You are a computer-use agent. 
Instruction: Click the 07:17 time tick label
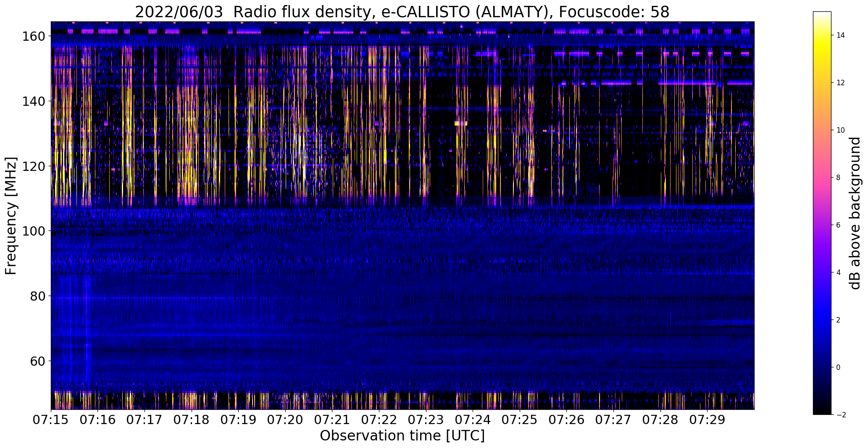click(145, 420)
